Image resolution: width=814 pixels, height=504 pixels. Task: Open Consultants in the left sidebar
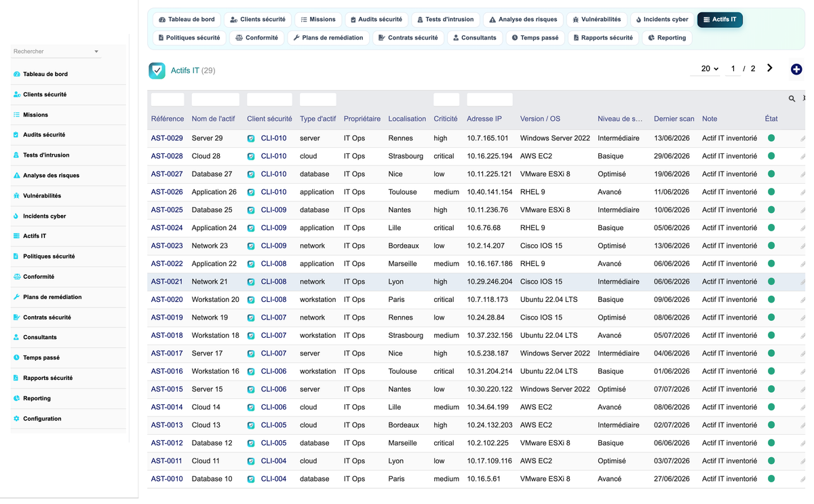click(40, 337)
